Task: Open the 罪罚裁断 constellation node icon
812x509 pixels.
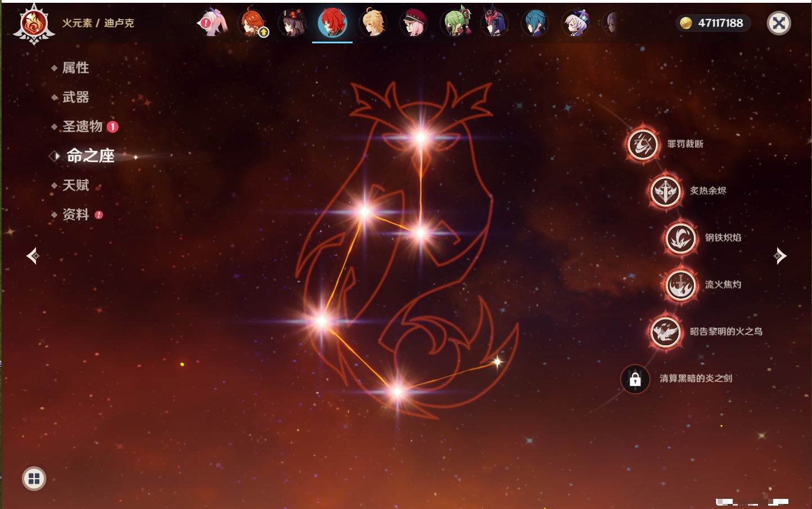Action: 643,144
